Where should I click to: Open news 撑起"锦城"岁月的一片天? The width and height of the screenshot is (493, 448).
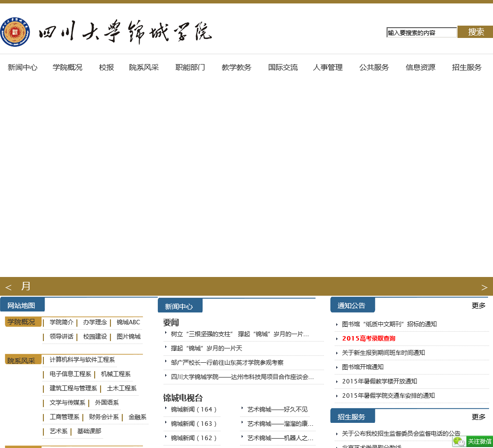pyautogui.click(x=206, y=348)
